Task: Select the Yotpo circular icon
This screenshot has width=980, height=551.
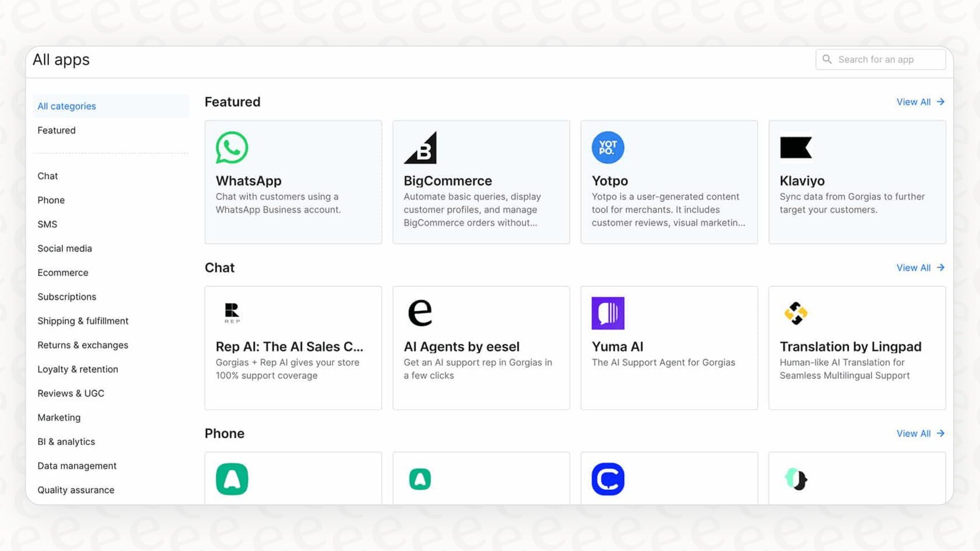Action: pyautogui.click(x=608, y=148)
